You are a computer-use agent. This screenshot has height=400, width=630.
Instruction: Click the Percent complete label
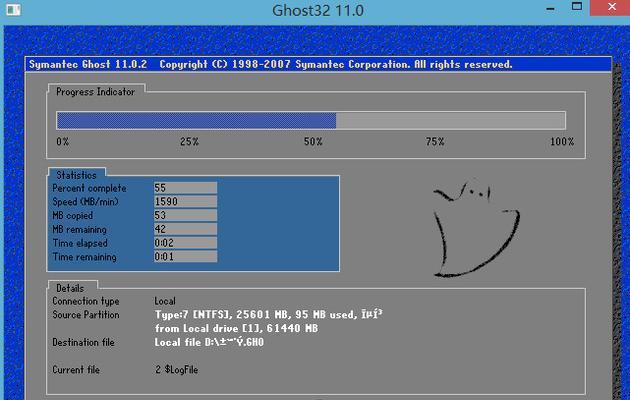(89, 188)
